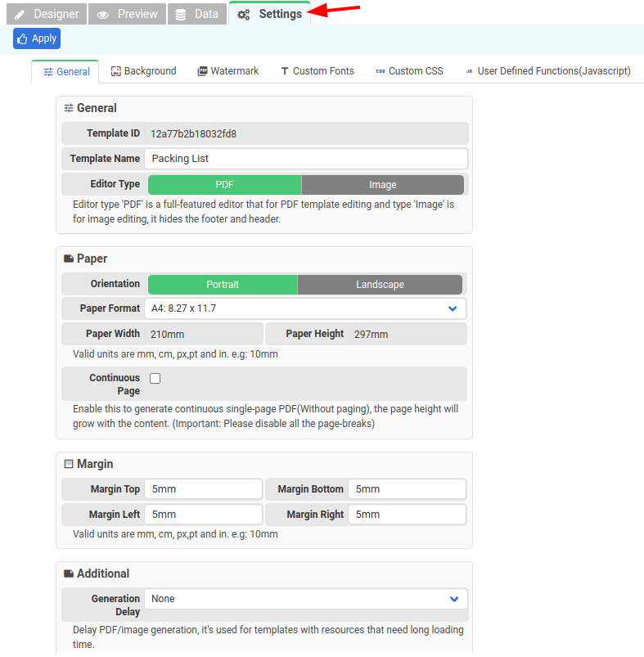Set Editor Type to Image
This screenshot has width=644, height=657.
click(382, 185)
